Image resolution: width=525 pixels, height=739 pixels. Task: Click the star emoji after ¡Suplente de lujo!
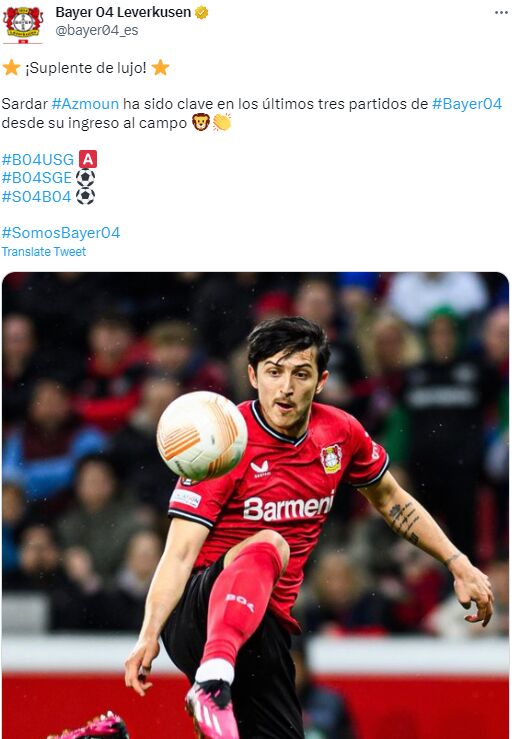pyautogui.click(x=160, y=67)
